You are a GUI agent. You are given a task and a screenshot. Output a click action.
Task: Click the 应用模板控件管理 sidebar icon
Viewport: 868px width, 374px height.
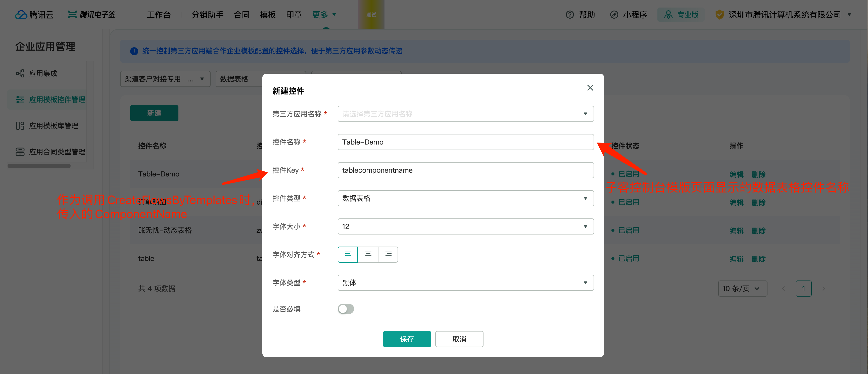pyautogui.click(x=20, y=99)
